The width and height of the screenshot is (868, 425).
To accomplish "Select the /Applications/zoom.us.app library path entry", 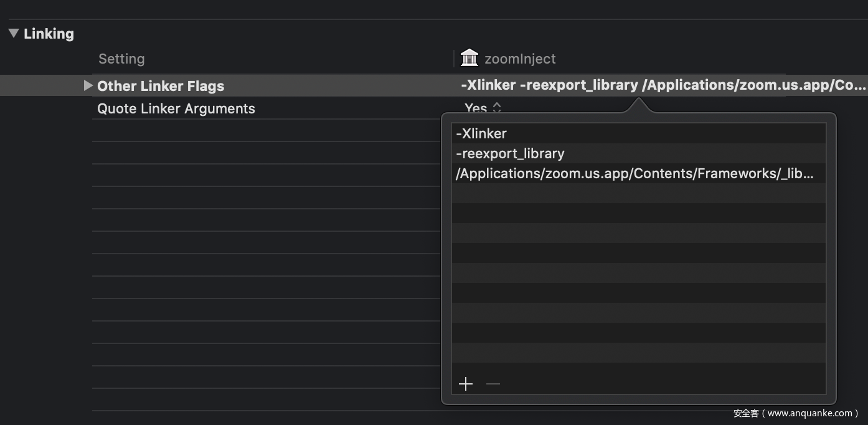I will pos(634,173).
